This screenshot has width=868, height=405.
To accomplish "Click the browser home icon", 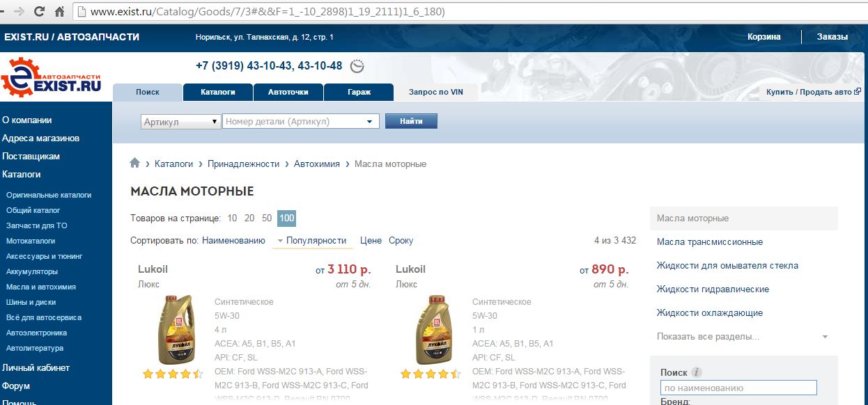I will (59, 11).
